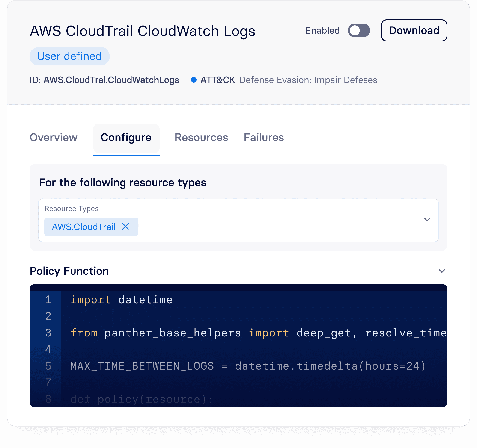
Task: Select the Configure tab
Action: 126,138
